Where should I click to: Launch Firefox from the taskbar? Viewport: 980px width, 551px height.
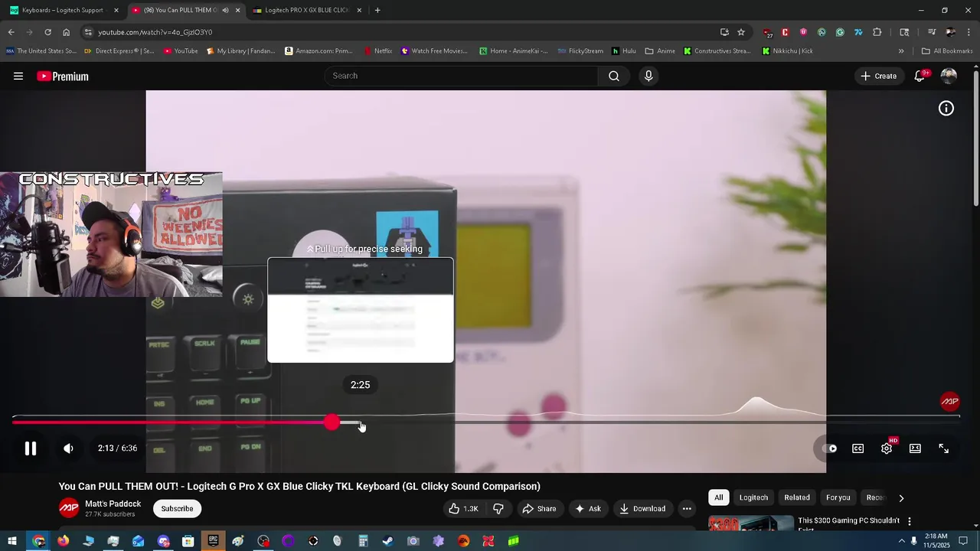pyautogui.click(x=63, y=541)
